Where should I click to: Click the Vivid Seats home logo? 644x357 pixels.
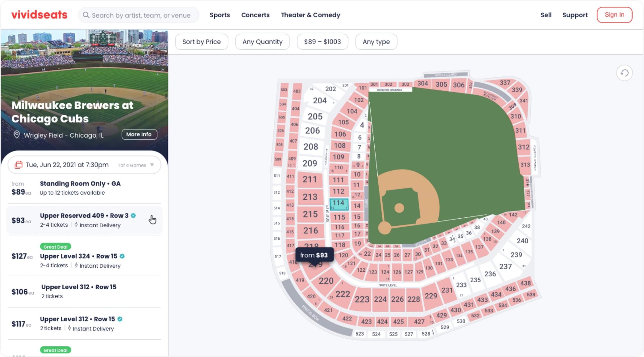39,15
